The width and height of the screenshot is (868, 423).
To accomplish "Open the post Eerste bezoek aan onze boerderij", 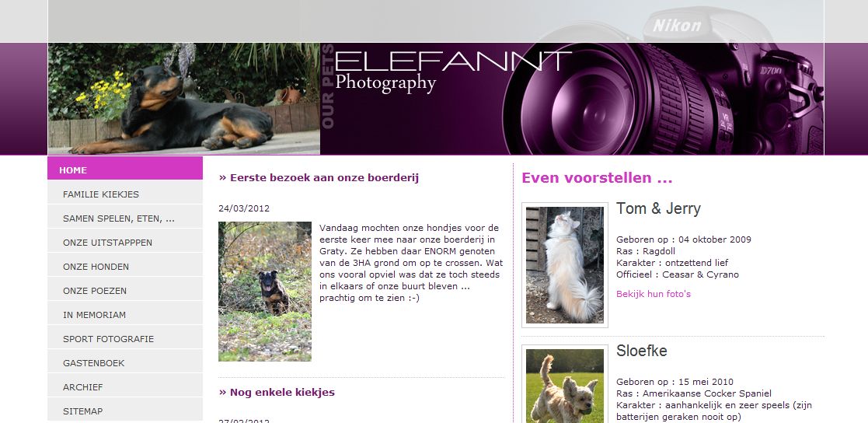I will click(319, 178).
